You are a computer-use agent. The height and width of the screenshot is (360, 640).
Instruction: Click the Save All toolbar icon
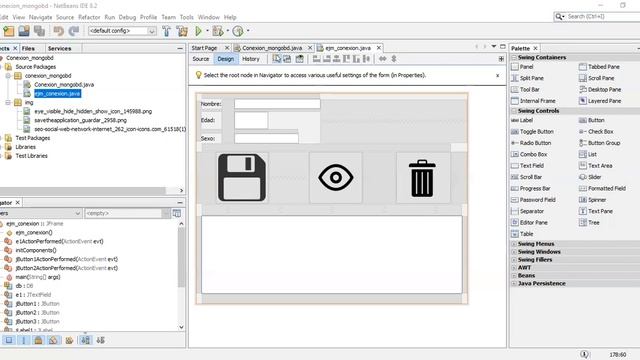click(39, 31)
